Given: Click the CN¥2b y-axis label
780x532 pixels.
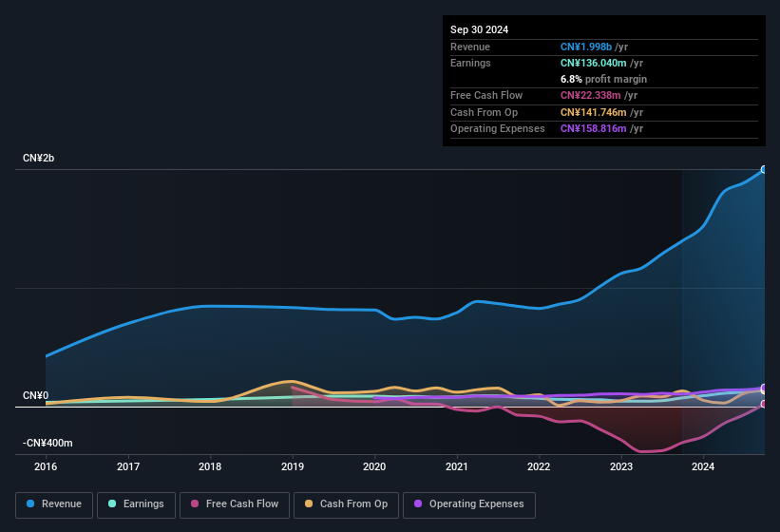Looking at the screenshot, I should 38,158.
